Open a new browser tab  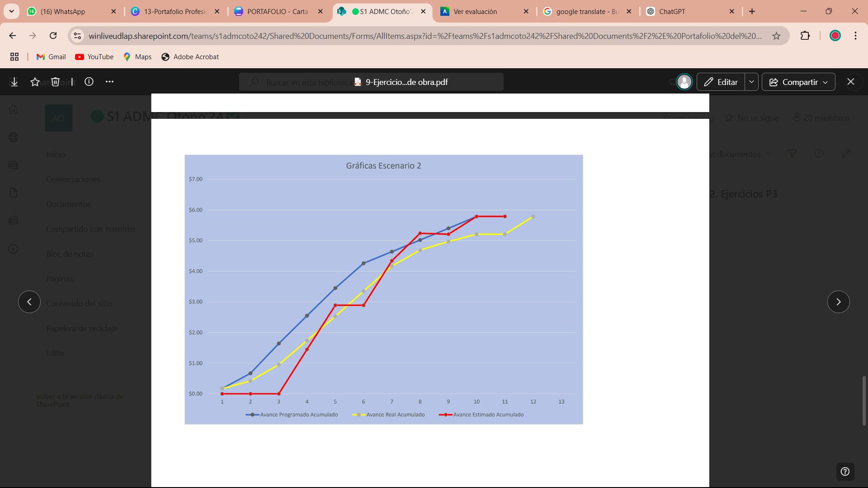[752, 11]
